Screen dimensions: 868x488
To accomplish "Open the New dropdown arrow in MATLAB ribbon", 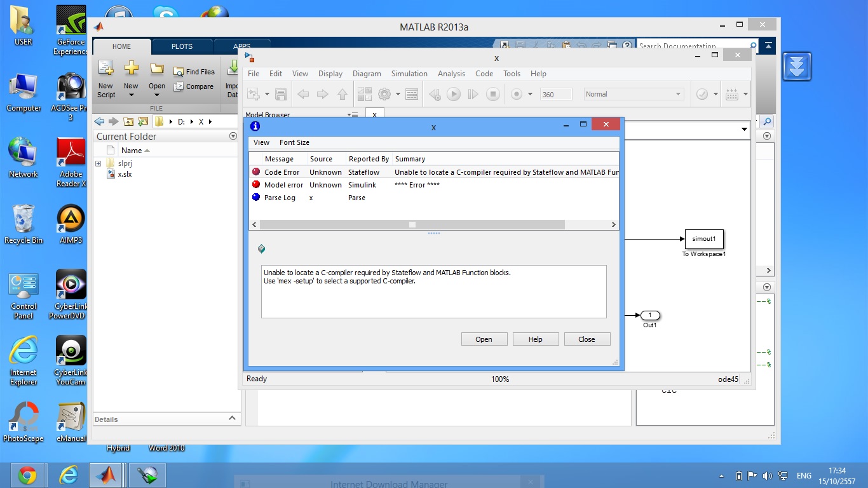I will (x=131, y=95).
